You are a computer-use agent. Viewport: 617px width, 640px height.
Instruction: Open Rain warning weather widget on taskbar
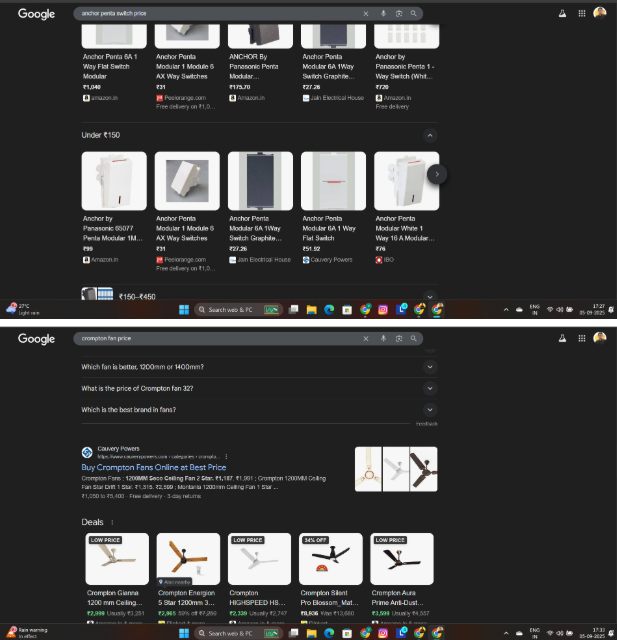(28, 633)
